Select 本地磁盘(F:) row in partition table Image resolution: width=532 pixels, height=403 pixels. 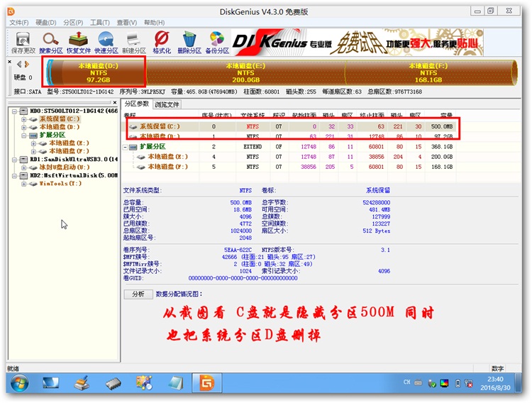pos(289,167)
